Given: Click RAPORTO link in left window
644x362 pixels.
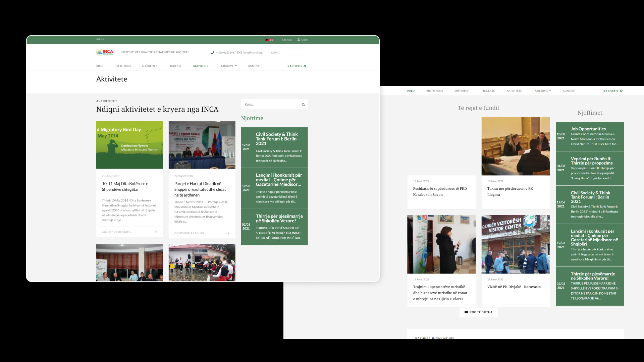Looking at the screenshot, I should [294, 66].
